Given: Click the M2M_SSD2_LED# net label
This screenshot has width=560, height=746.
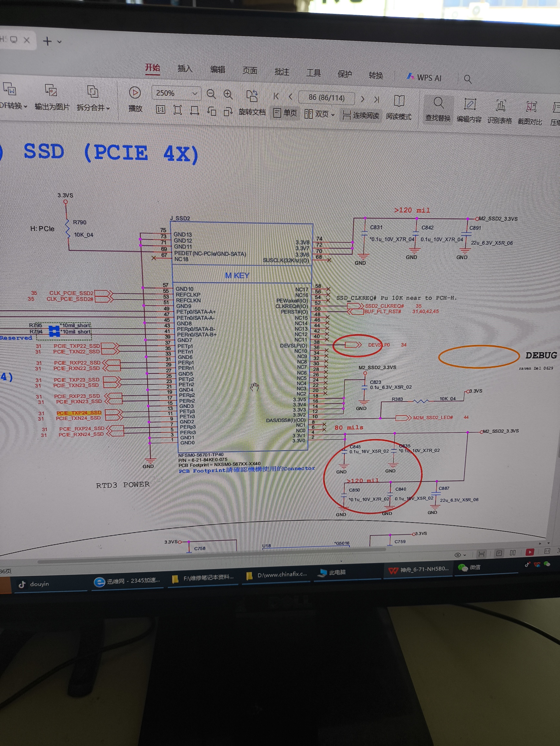Looking at the screenshot, I should (x=433, y=418).
